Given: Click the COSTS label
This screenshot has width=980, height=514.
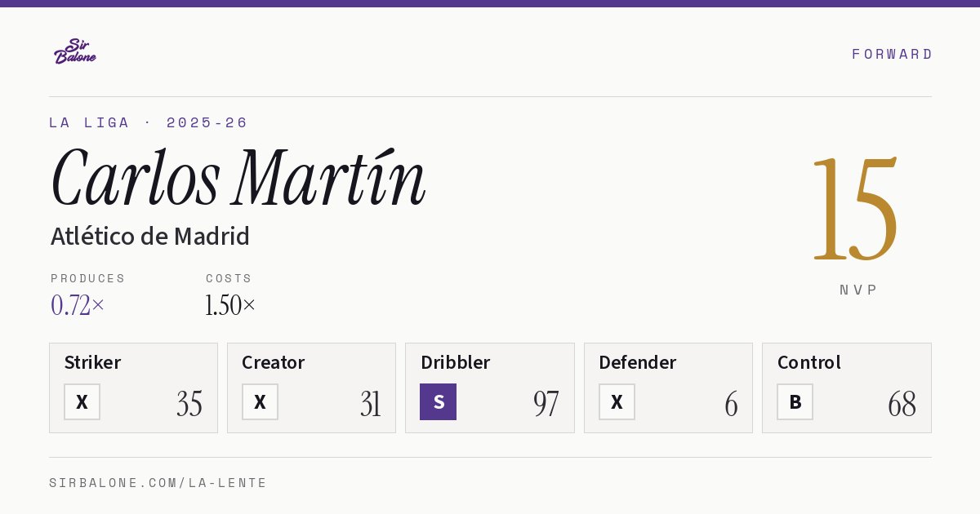Looking at the screenshot, I should 229,278.
